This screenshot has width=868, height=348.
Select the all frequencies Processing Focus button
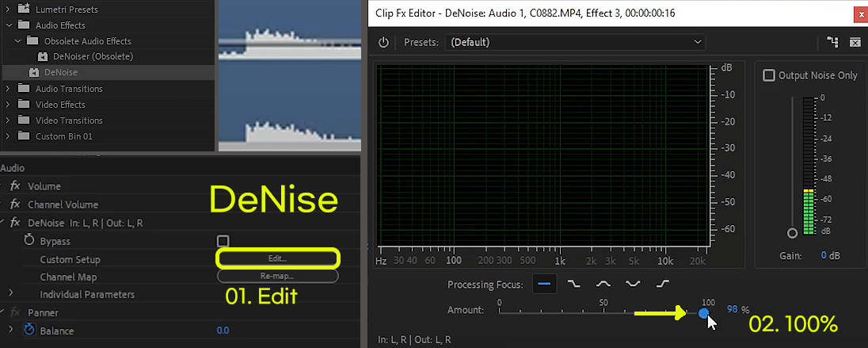pyautogui.click(x=545, y=284)
